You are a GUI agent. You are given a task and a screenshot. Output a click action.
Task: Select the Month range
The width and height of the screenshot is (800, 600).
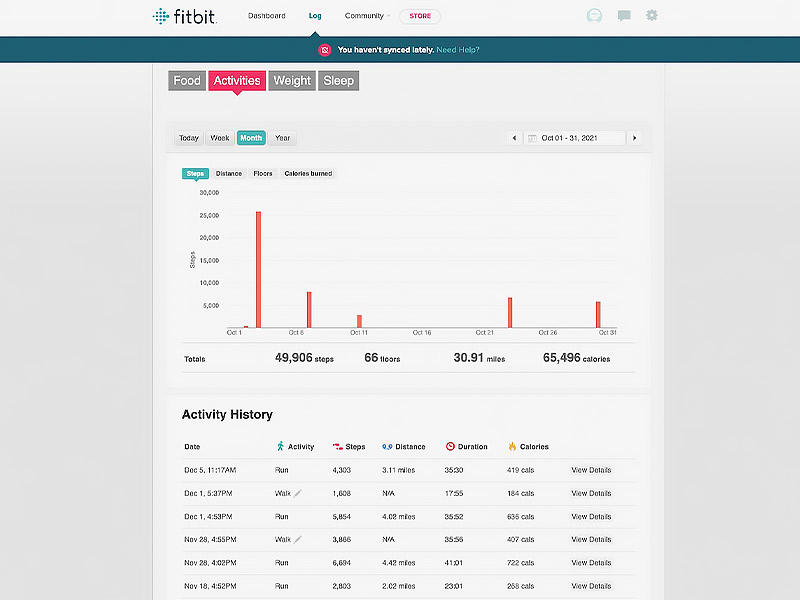click(x=251, y=138)
